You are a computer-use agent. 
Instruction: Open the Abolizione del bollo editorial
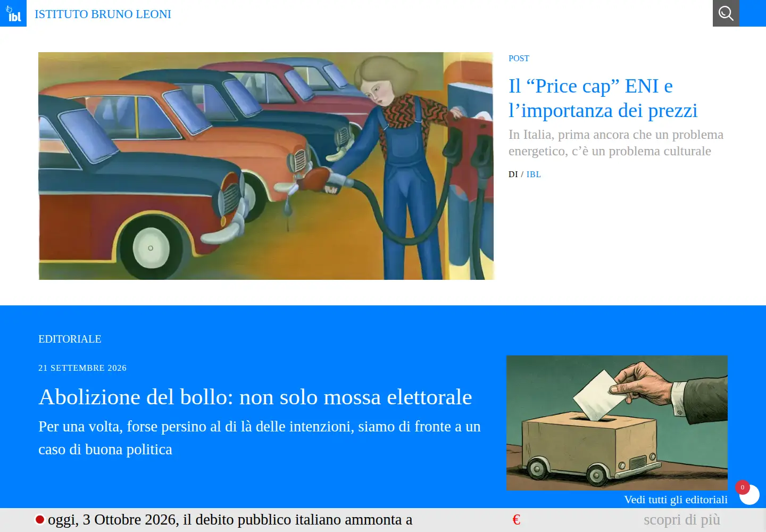tap(255, 397)
